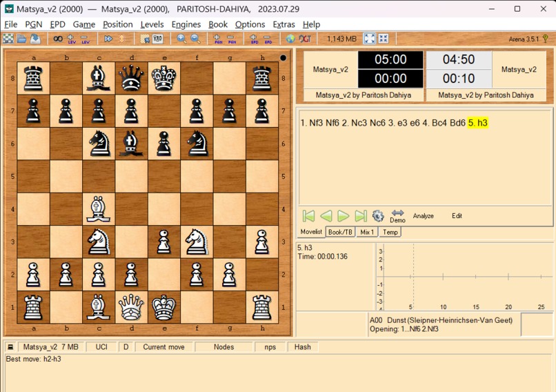556x392 pixels.
Task: Switch to the Temp tab
Action: pyautogui.click(x=390, y=232)
